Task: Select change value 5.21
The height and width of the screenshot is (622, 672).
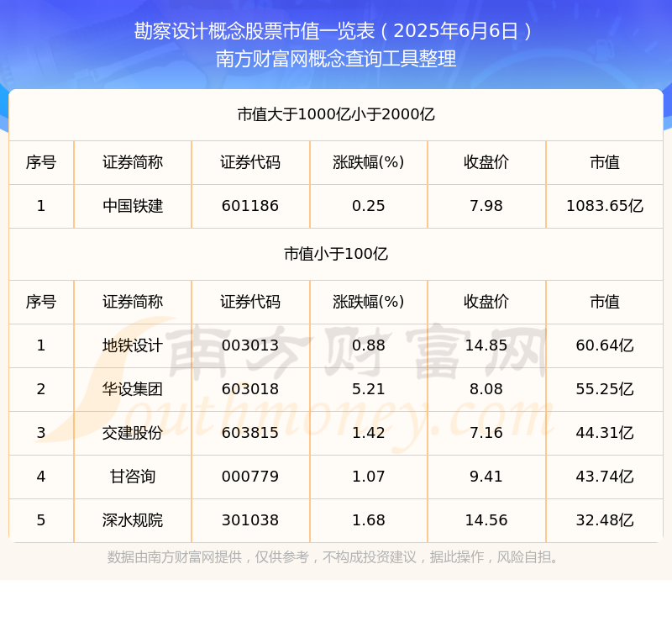Action: pyautogui.click(x=368, y=389)
